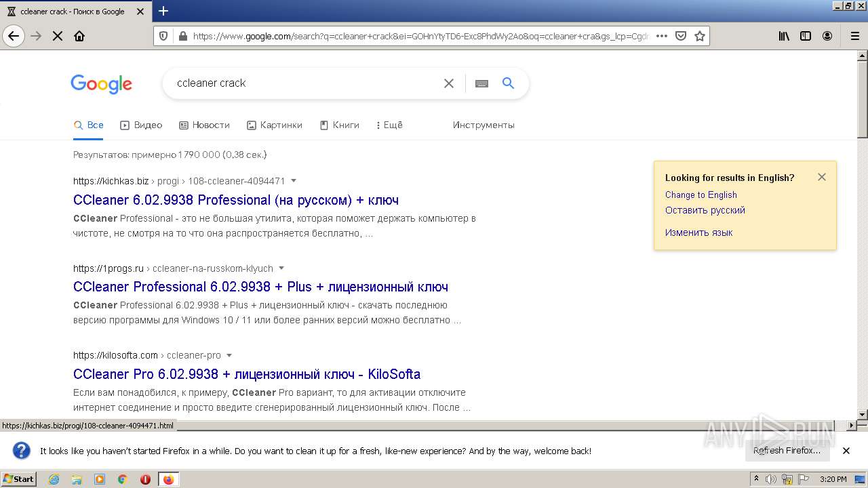Open file explorer from taskbar

(x=77, y=479)
